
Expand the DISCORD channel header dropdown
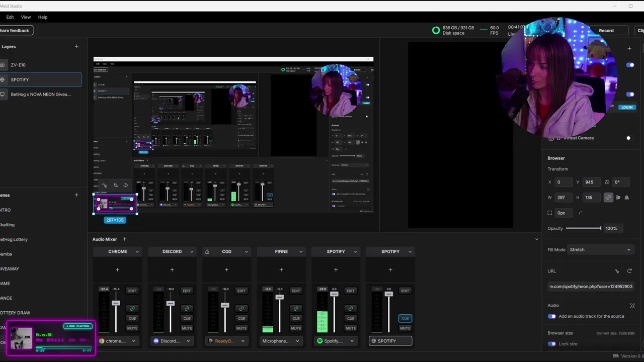coord(192,252)
